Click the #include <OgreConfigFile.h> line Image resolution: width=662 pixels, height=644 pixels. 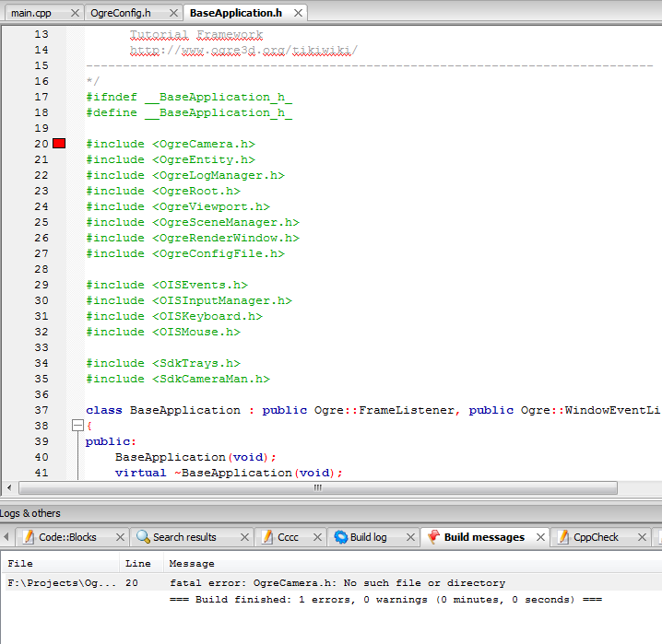[185, 253]
